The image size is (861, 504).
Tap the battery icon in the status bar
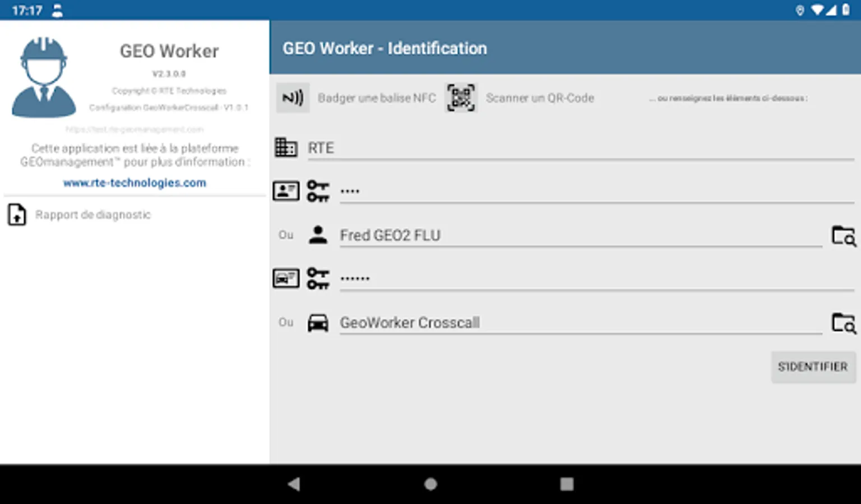tap(846, 10)
